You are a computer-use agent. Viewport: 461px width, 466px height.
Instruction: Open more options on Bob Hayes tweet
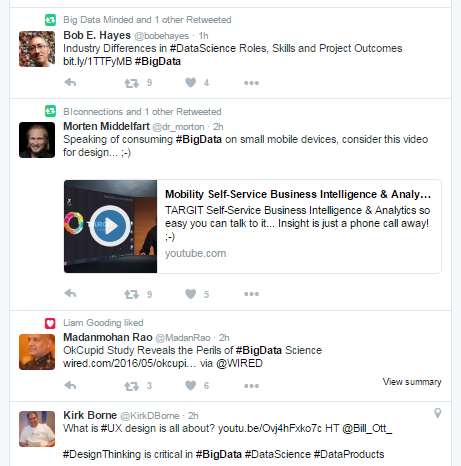pos(251,83)
